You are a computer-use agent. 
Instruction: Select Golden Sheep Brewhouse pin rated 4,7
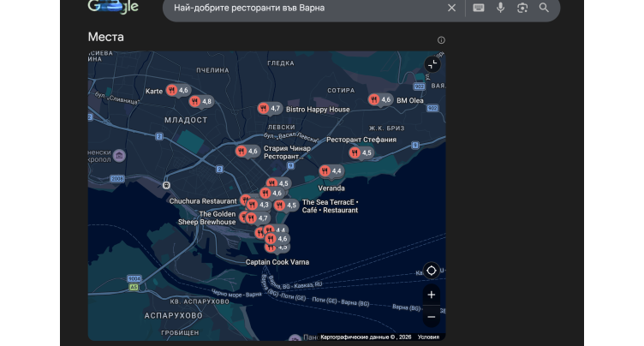tap(257, 218)
